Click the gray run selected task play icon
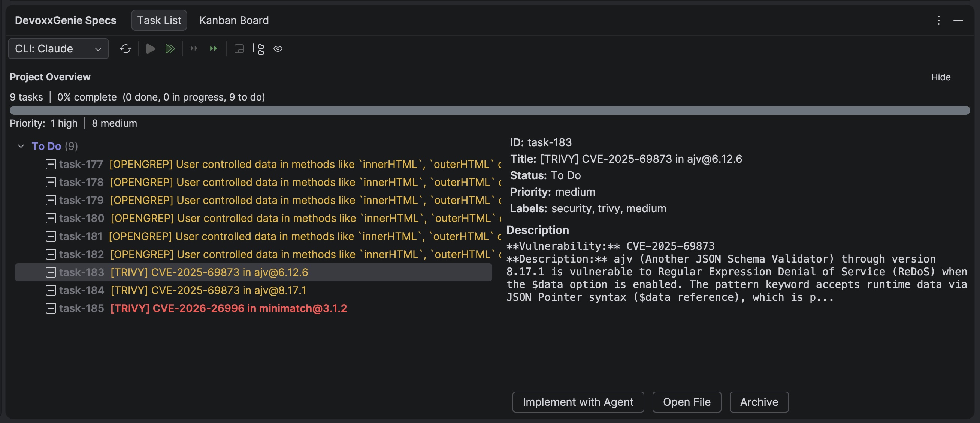The image size is (980, 423). click(x=151, y=49)
